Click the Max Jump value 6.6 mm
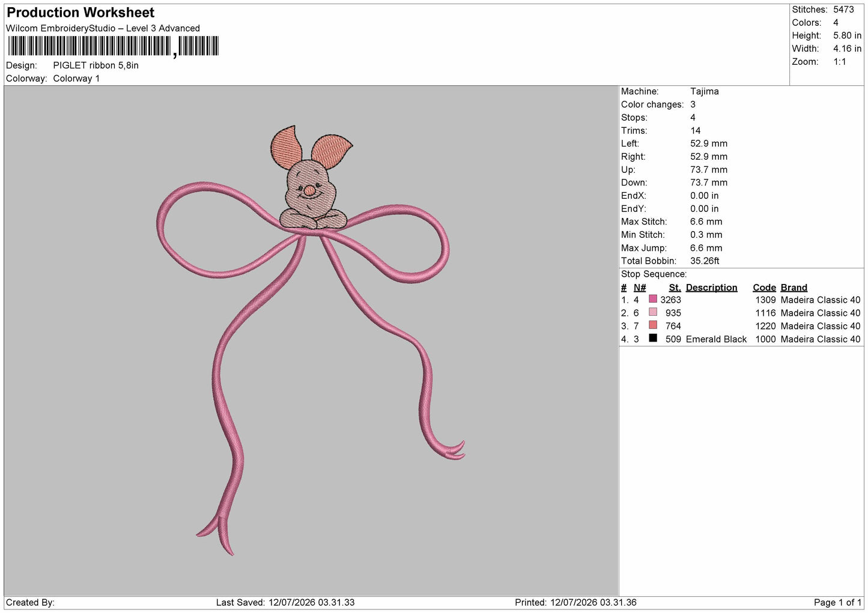 pos(706,248)
